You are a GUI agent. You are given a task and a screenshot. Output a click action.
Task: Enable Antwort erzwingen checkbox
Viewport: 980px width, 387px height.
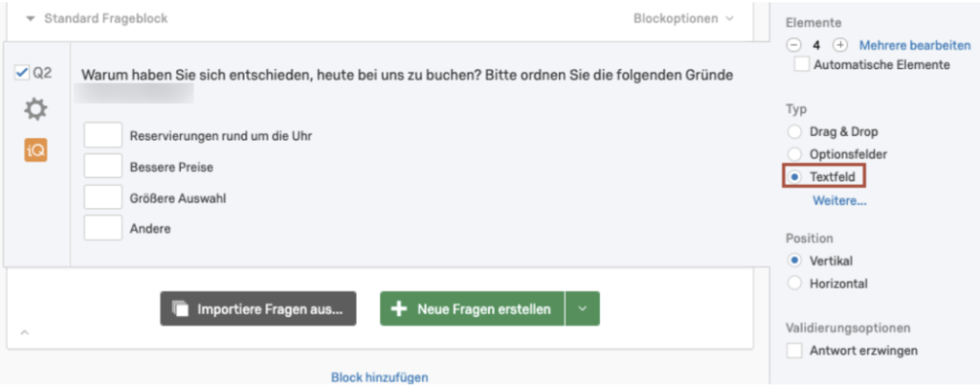794,351
